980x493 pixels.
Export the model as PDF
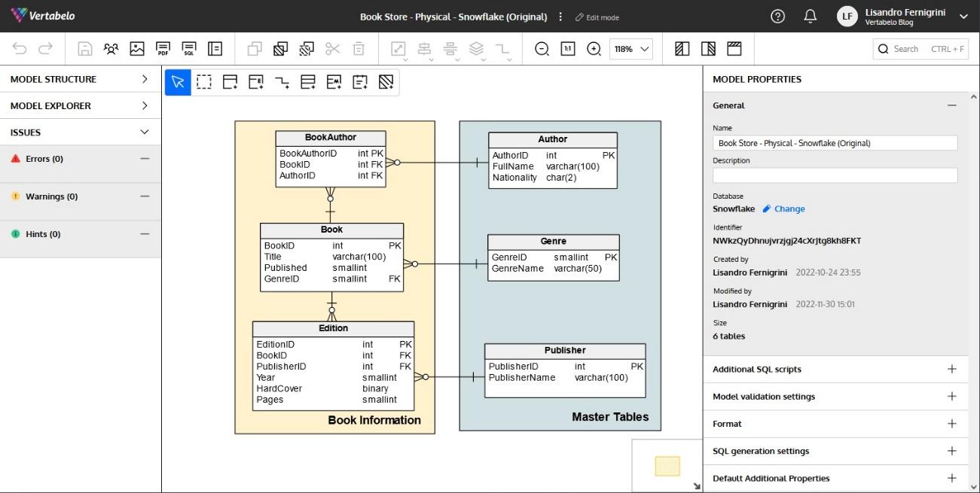point(163,49)
